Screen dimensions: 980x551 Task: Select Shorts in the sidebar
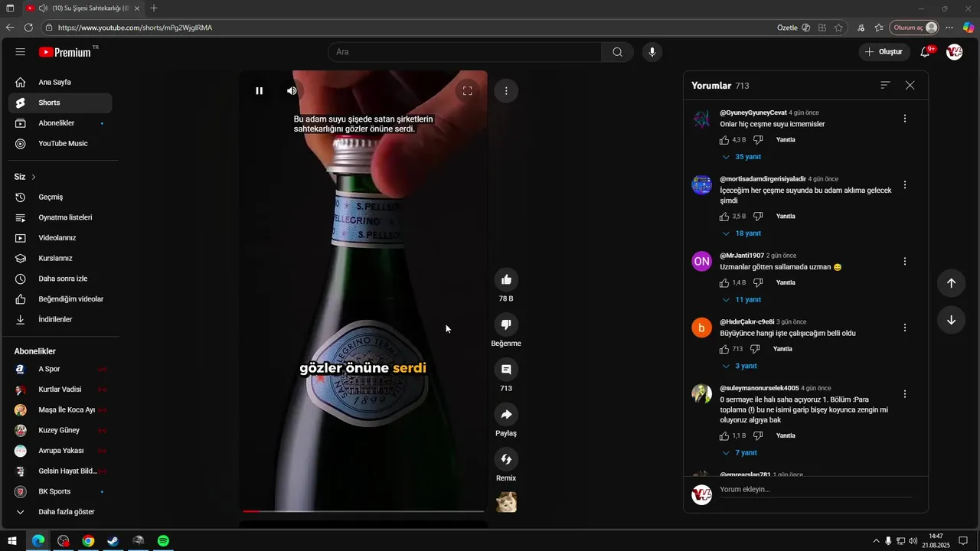pyautogui.click(x=60, y=103)
